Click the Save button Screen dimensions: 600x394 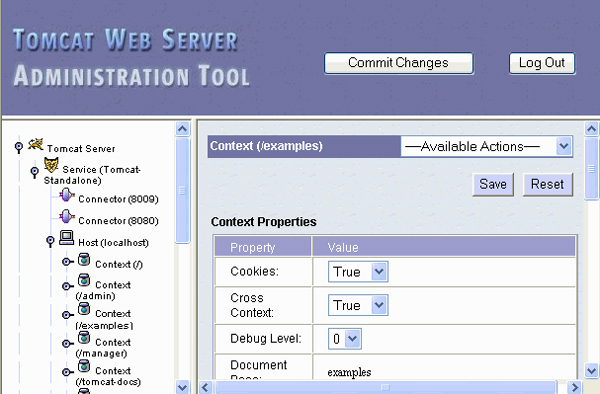493,184
